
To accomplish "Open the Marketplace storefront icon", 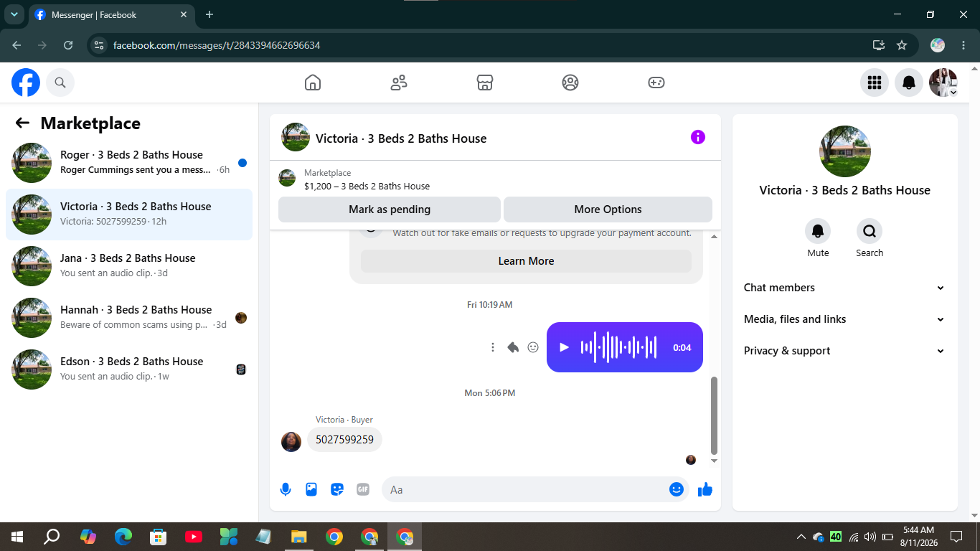I will tap(485, 83).
